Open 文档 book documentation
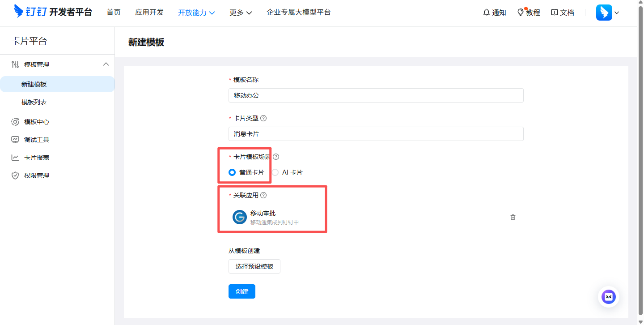 pos(562,13)
